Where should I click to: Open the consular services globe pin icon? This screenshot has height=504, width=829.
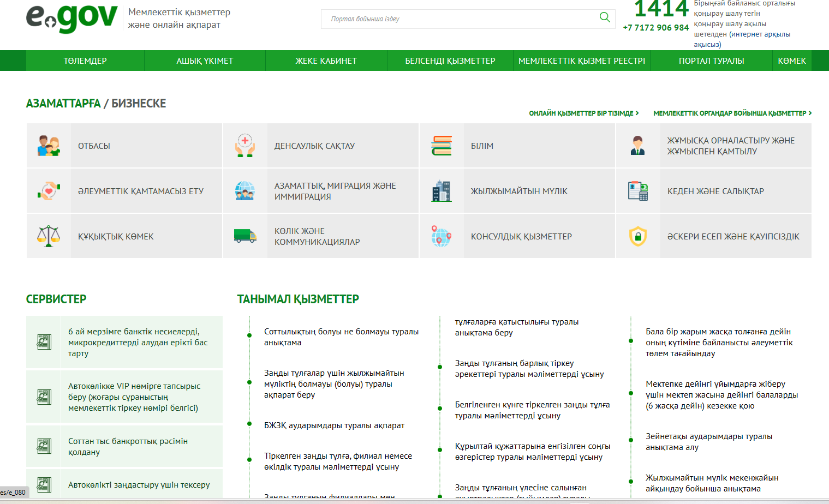442,236
